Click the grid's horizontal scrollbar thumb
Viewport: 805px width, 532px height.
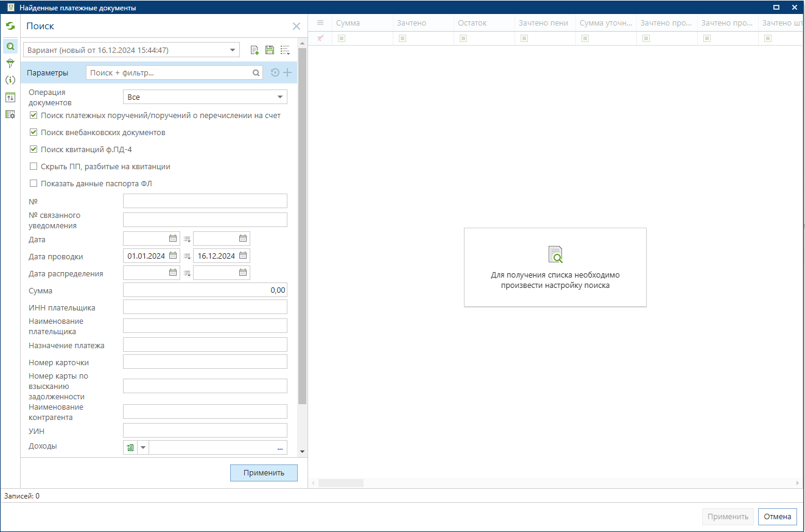[x=341, y=483]
